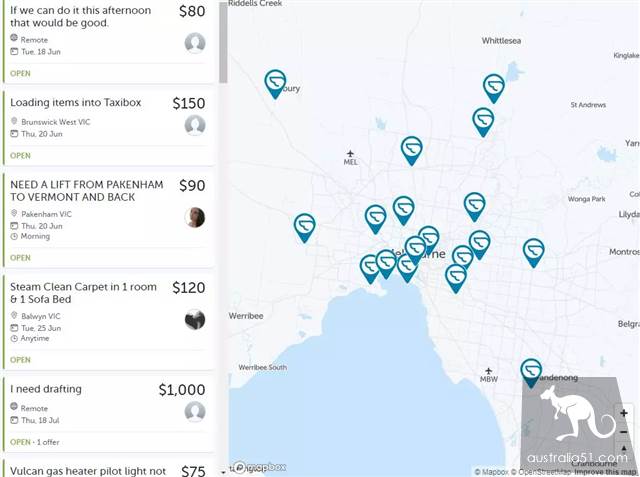
Task: Select the westernmost map pin
Action: pos(305,226)
